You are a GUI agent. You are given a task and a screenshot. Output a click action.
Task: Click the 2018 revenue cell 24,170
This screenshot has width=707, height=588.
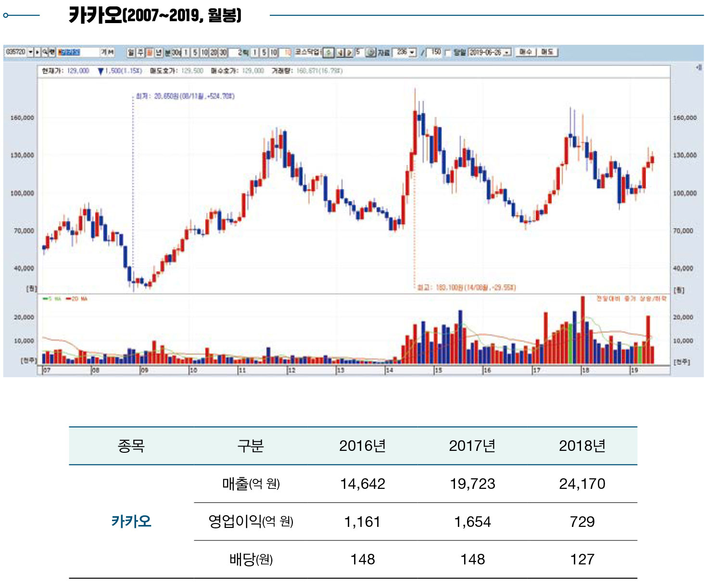click(582, 484)
